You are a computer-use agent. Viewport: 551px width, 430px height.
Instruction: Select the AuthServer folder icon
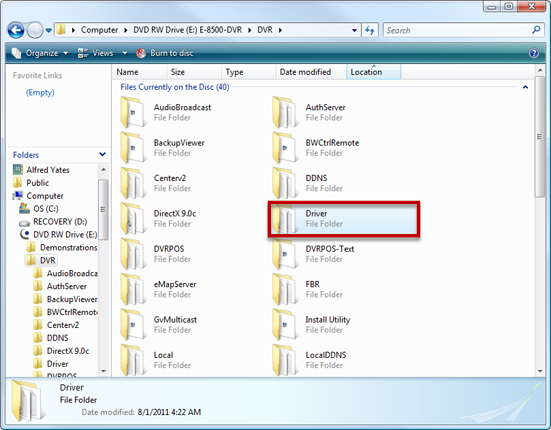tap(284, 112)
